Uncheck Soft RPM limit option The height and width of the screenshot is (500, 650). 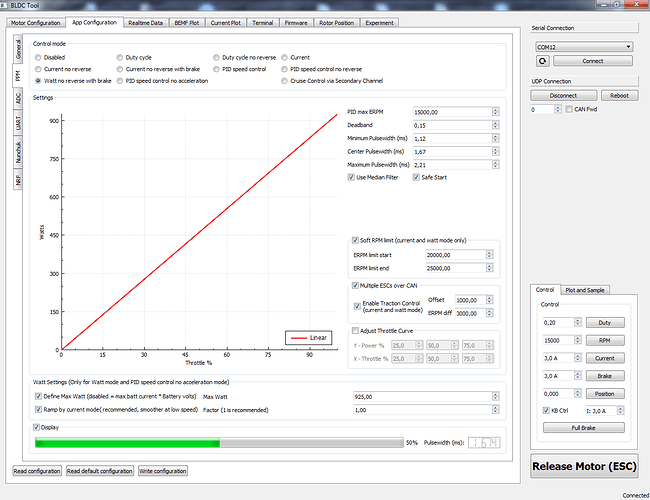click(355, 240)
